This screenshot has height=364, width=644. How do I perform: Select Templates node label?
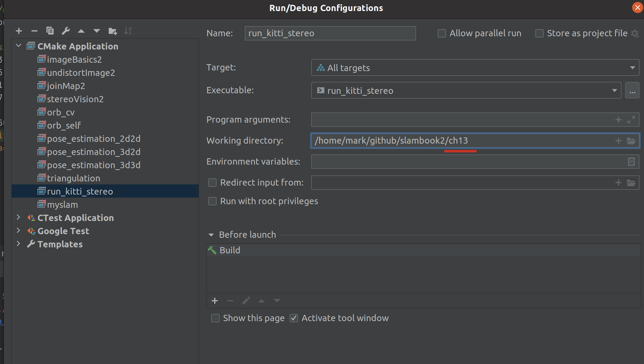(x=60, y=244)
